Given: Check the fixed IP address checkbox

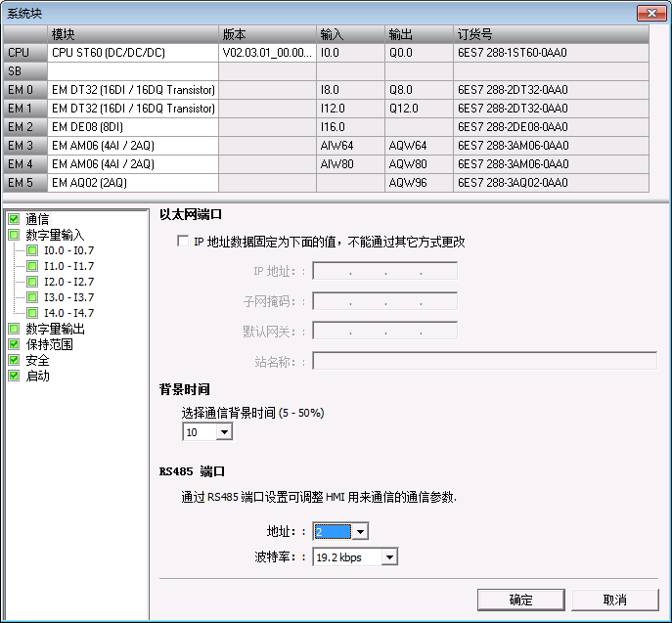Looking at the screenshot, I should click(182, 242).
